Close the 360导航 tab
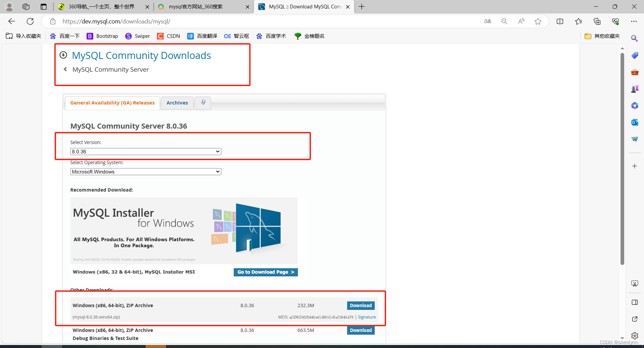644x348 pixels. pos(147,7)
